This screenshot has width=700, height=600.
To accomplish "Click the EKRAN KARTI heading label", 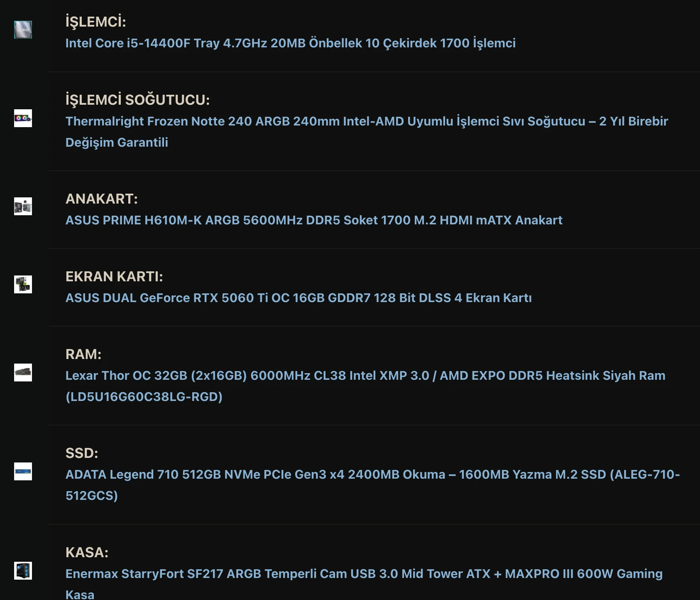I will tap(114, 276).
